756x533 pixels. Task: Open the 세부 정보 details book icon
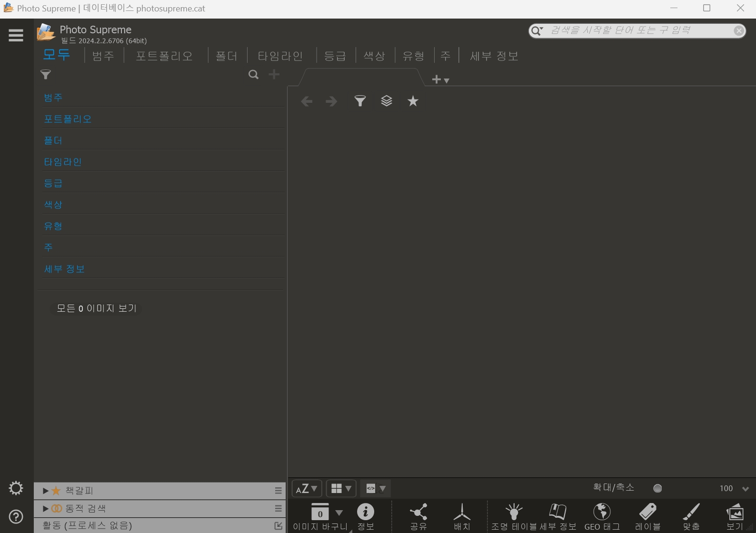click(x=558, y=516)
